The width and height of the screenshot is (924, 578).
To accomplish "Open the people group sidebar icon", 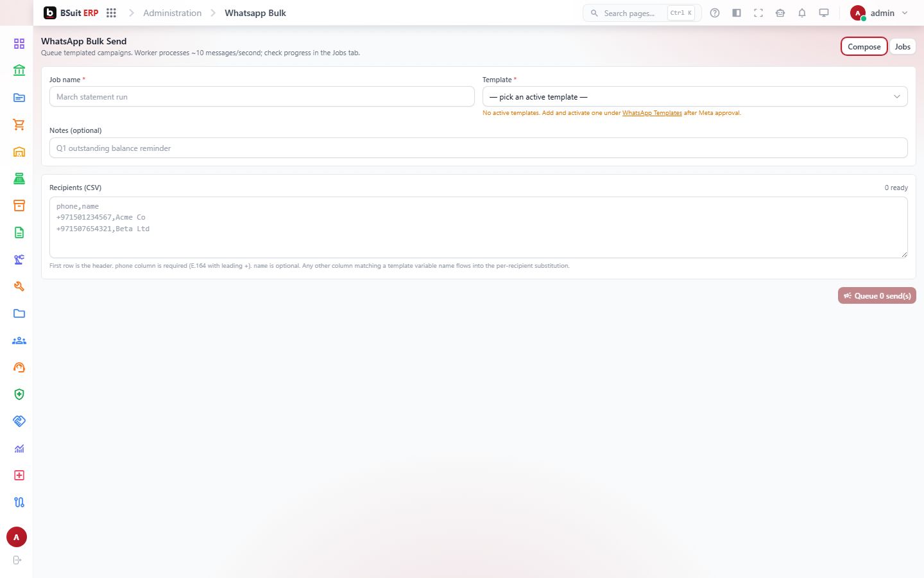I will pos(19,340).
